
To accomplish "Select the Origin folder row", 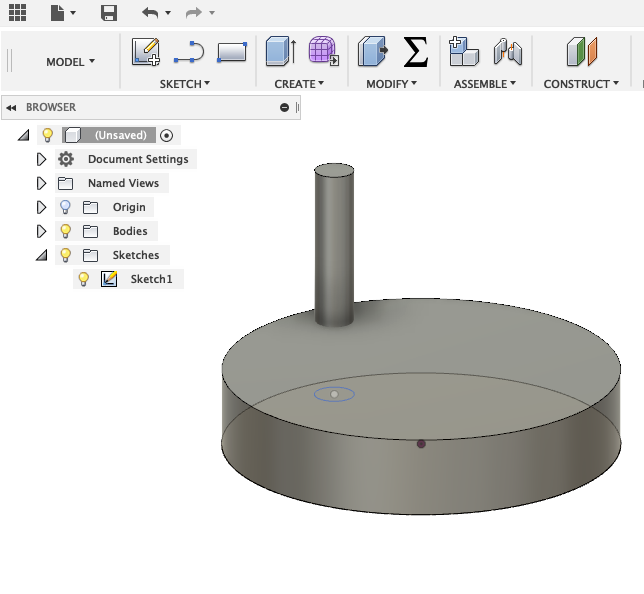I will pyautogui.click(x=104, y=207).
